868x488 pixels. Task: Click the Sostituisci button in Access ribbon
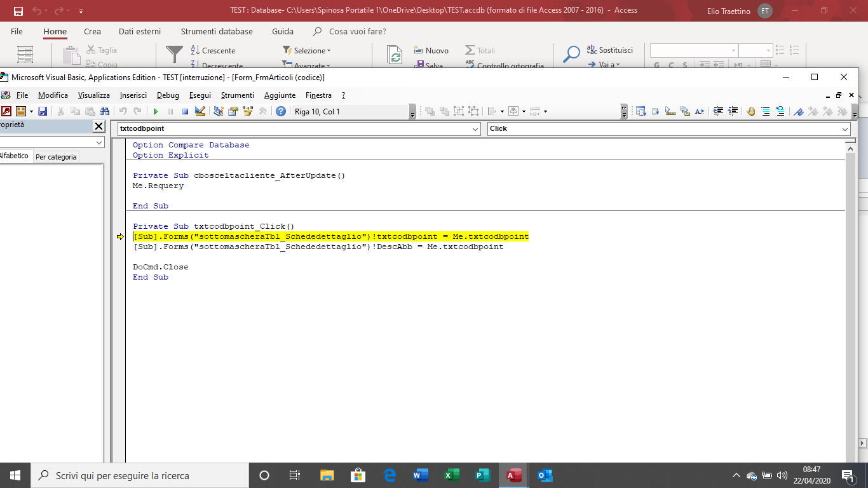tap(609, 50)
